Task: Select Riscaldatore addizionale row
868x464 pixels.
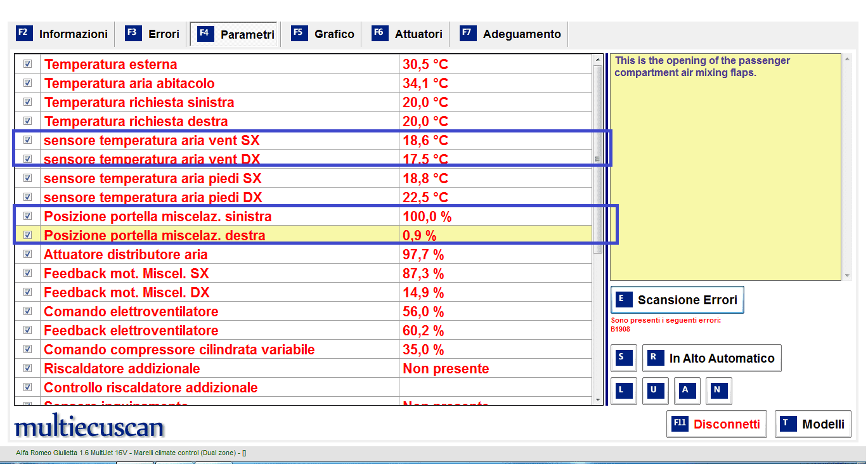Action: [303, 368]
